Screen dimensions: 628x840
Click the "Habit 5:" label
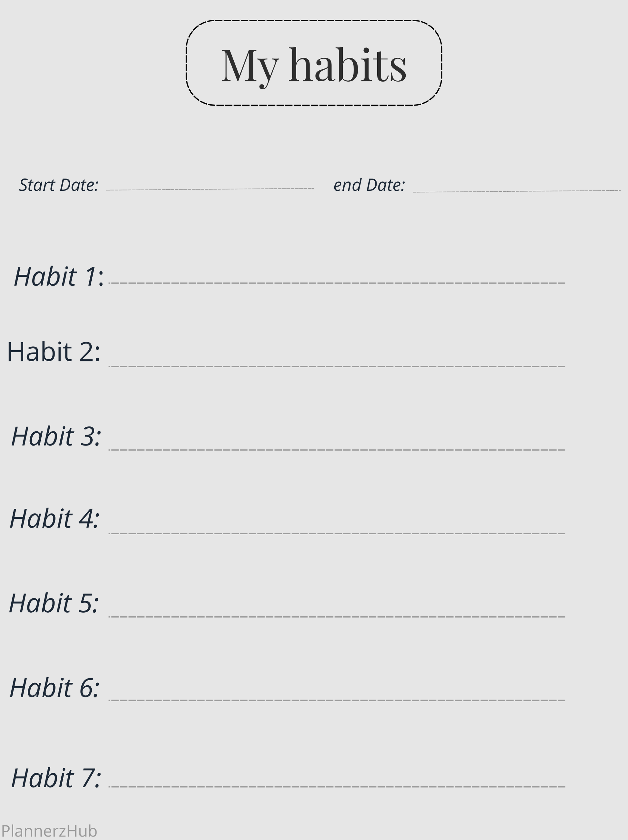point(54,603)
